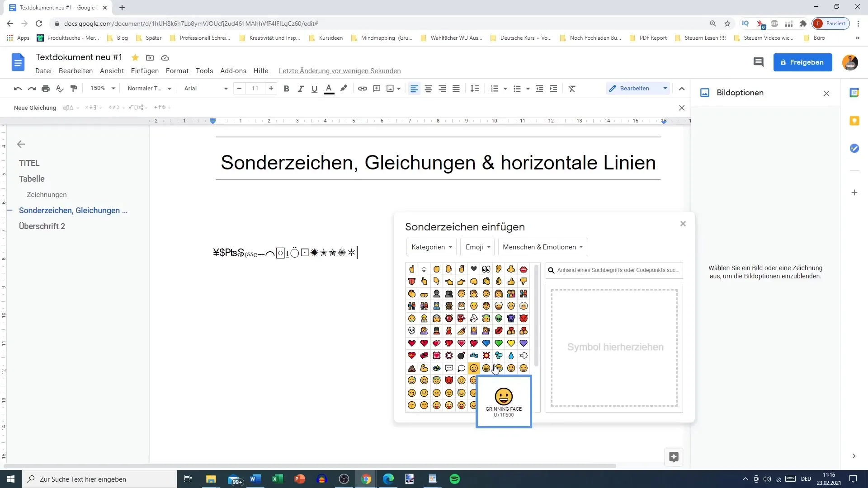Click the cloud document status icon
This screenshot has height=488, width=868.
pos(165,57)
